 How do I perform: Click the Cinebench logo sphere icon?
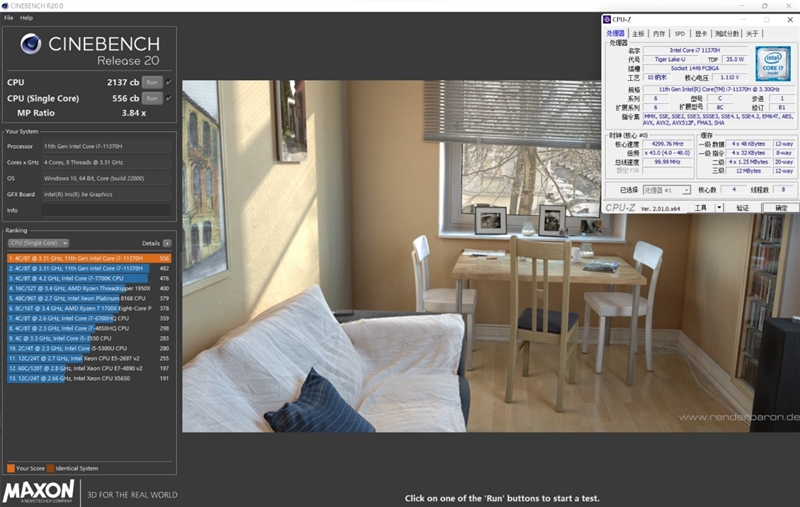click(31, 44)
